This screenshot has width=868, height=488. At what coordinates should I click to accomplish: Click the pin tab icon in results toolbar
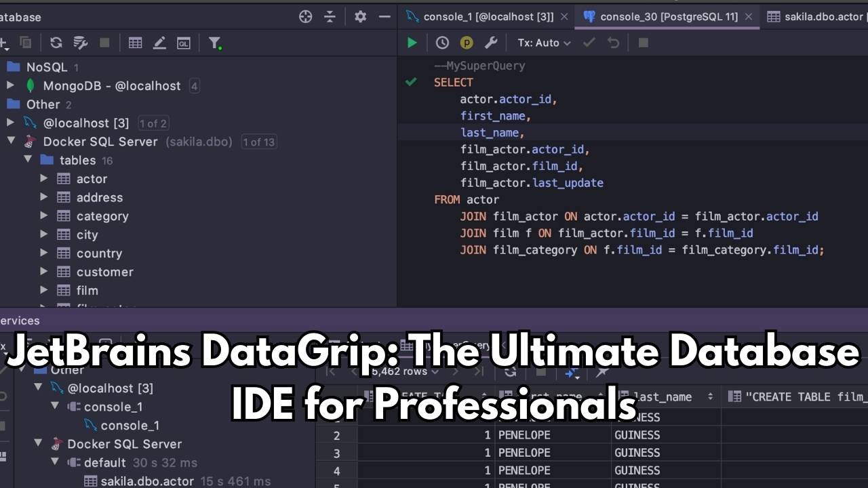[x=601, y=372]
